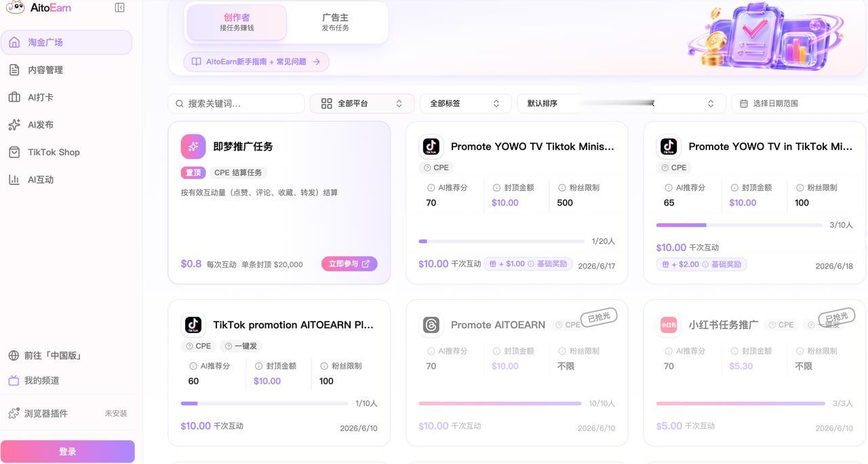
Task: Click the date 2026/6/17
Action: tap(597, 266)
